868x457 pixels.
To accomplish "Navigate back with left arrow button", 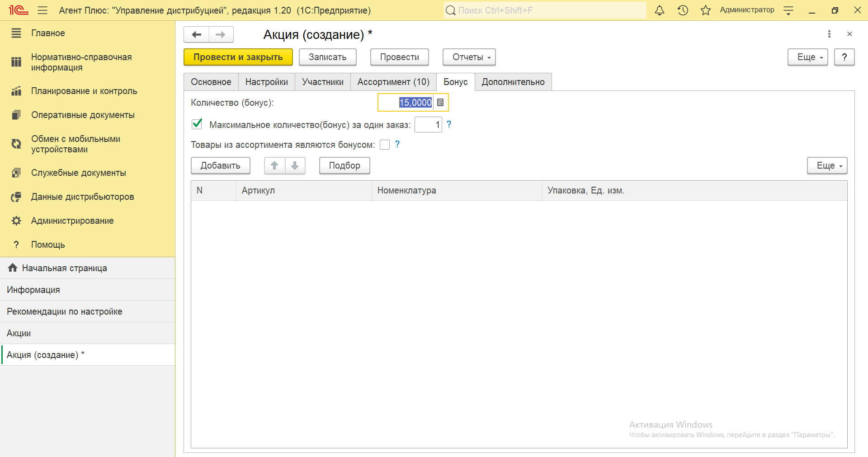I will tap(197, 34).
